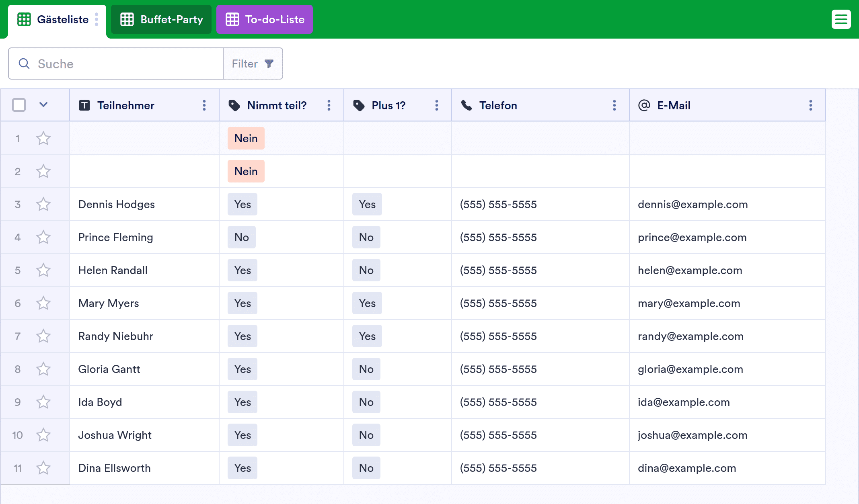The height and width of the screenshot is (504, 859).
Task: Open E-Mail column three-dot menu
Action: (810, 105)
